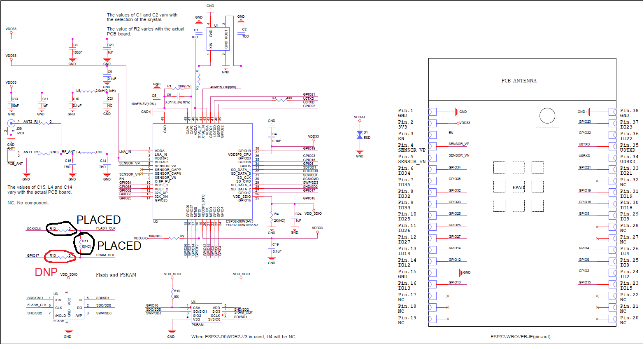The height and width of the screenshot is (349, 644).
Task: Click the R10 10K pull-up resistor
Action: 172,294
